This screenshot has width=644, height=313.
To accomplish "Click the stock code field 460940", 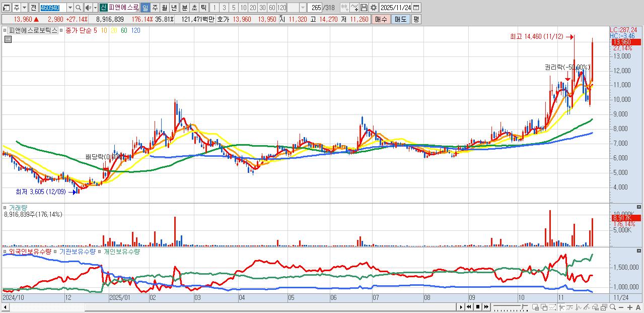I will 52,8.
